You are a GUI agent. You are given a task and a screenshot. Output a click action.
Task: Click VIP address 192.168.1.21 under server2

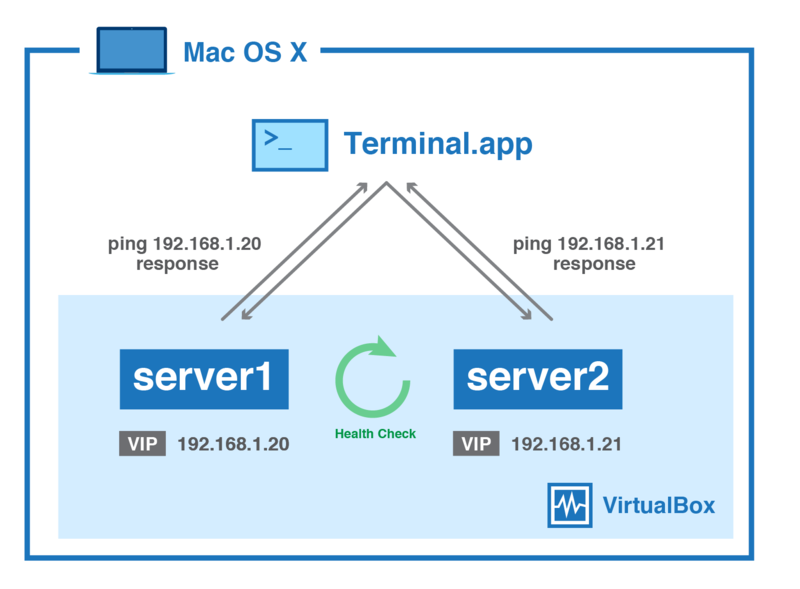[566, 444]
